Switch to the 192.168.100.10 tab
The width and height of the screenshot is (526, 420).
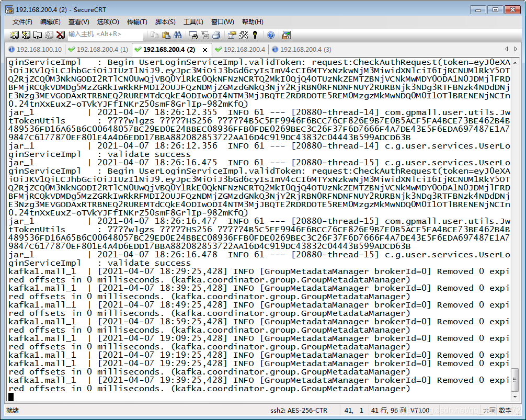(35, 49)
